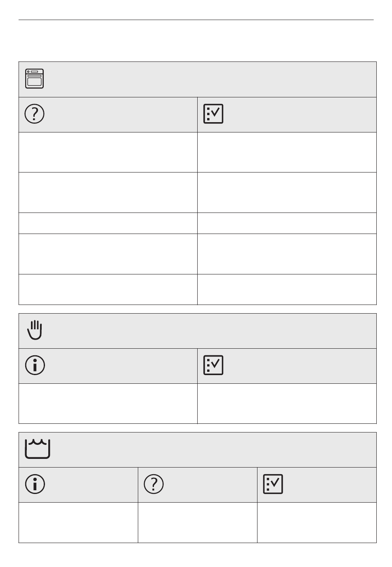Click question mark icon in oven table
Screen dimensions: 392x567
point(35,114)
